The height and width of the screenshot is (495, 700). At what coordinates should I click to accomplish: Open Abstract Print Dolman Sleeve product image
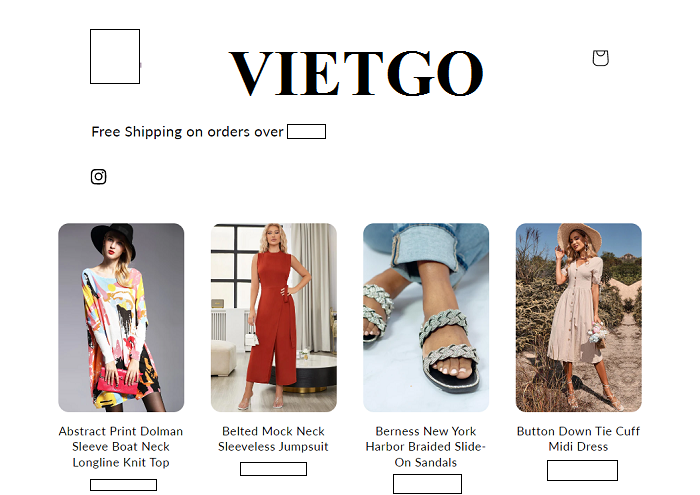point(121,317)
